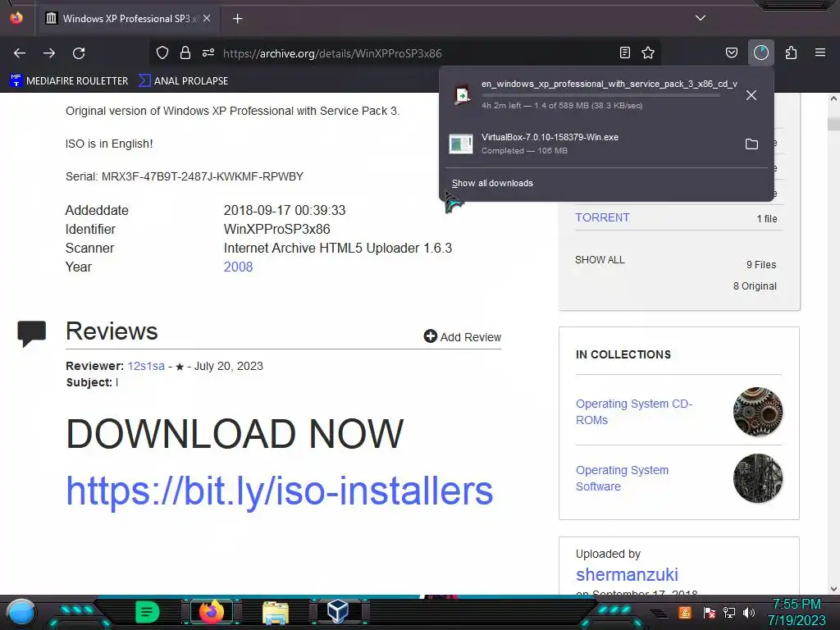Click the 2008 year link
The width and height of the screenshot is (840, 630).
[x=238, y=267]
